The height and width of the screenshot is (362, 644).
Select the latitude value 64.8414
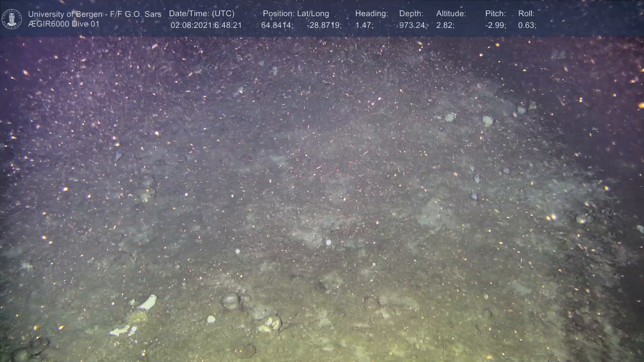point(277,25)
